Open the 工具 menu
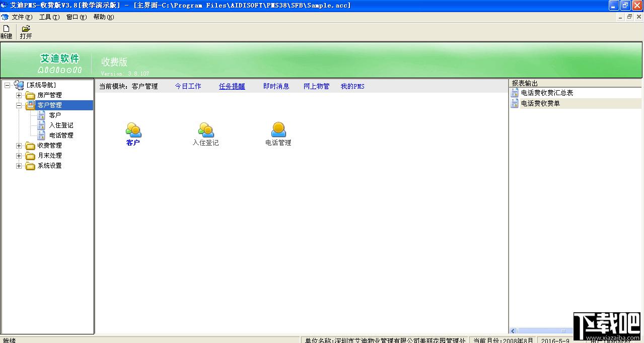 point(49,17)
